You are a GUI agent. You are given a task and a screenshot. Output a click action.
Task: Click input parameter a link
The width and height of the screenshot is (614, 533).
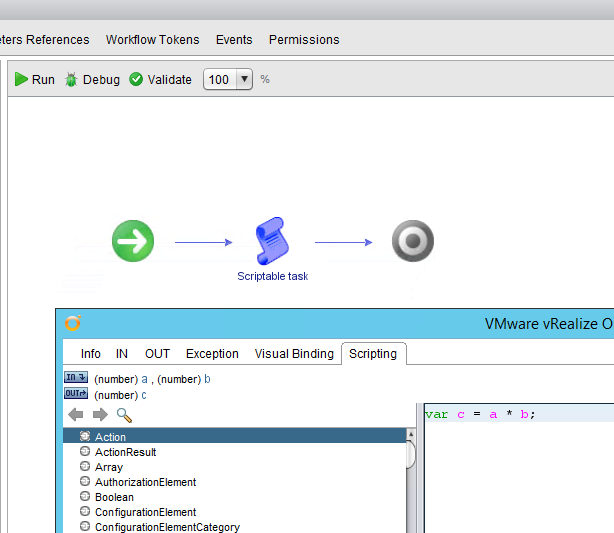[144, 379]
